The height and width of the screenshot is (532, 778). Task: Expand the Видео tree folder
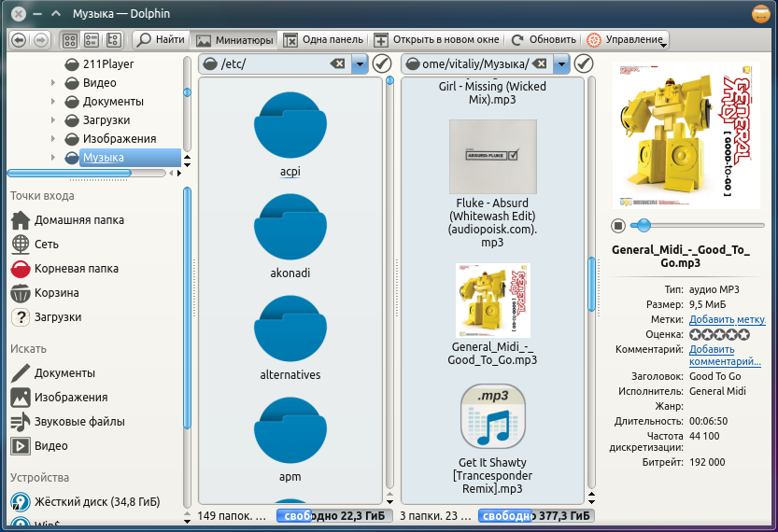click(53, 83)
